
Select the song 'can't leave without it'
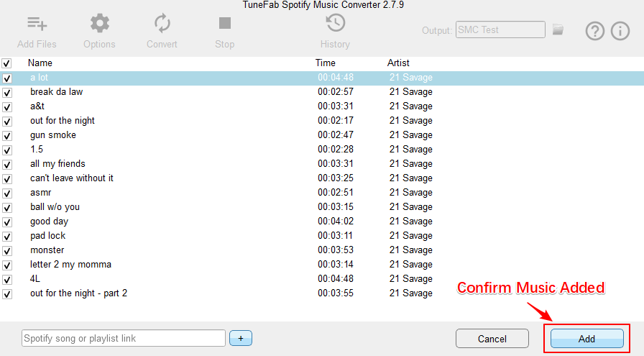(x=71, y=178)
